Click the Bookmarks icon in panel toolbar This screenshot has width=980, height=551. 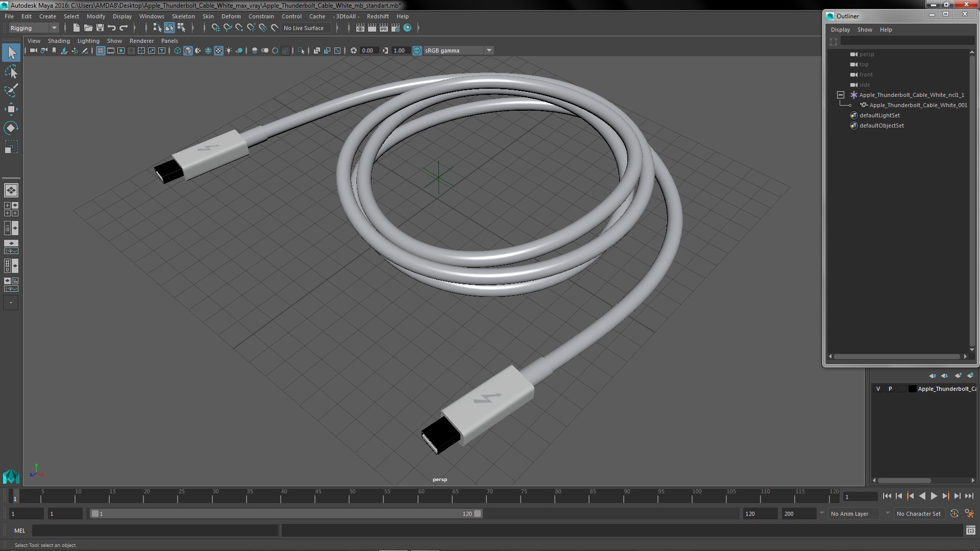coord(54,51)
